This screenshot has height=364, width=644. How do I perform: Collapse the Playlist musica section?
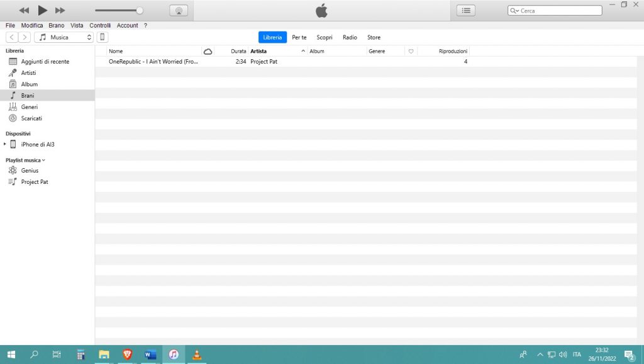pos(43,160)
